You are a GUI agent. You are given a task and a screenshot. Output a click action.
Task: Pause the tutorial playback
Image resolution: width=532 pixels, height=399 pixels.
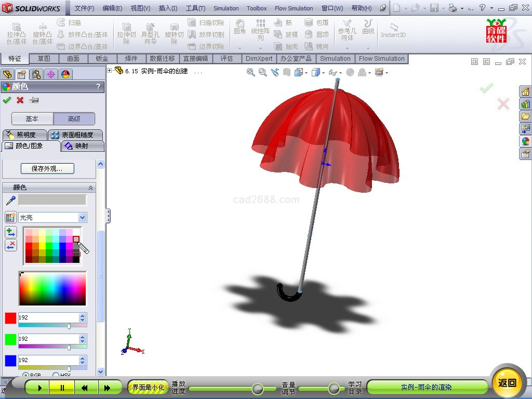point(62,388)
